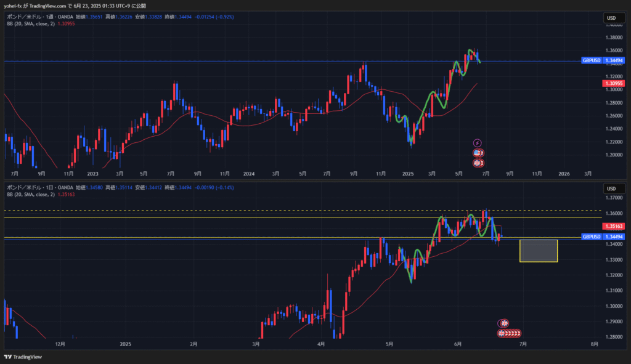The width and height of the screenshot is (631, 364).
Task: Click the daily low value 1.34412
Action: pos(153,187)
